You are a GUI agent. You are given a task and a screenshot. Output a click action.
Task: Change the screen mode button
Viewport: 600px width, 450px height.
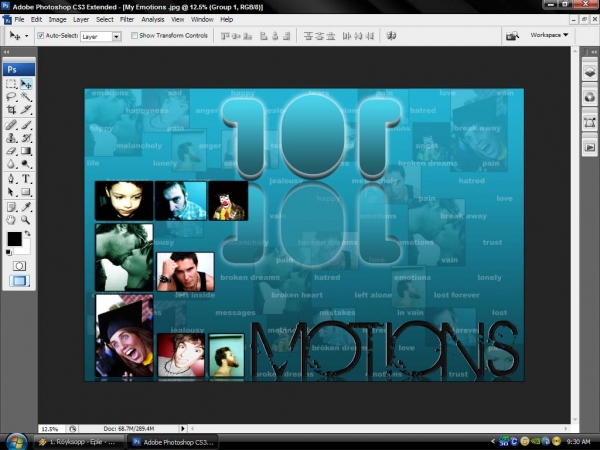click(x=19, y=281)
